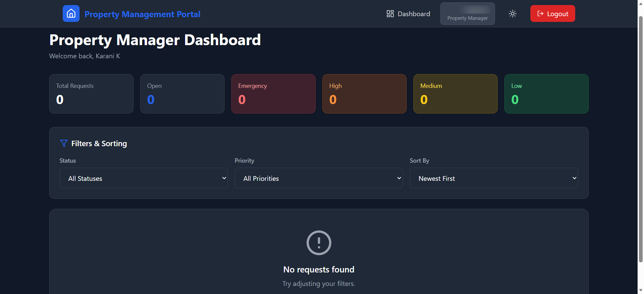Open the Newest First sort dropdown
This screenshot has height=294, width=644.
[x=494, y=178]
